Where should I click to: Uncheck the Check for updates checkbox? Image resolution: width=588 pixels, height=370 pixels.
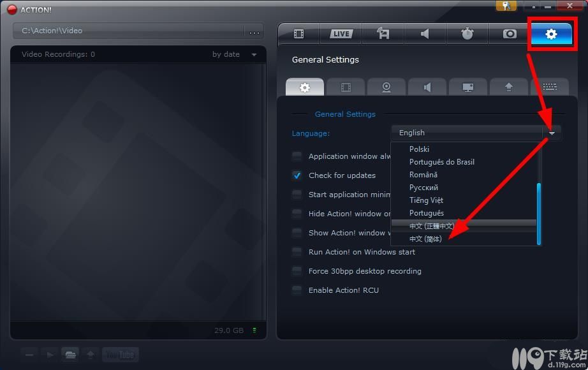(x=297, y=175)
